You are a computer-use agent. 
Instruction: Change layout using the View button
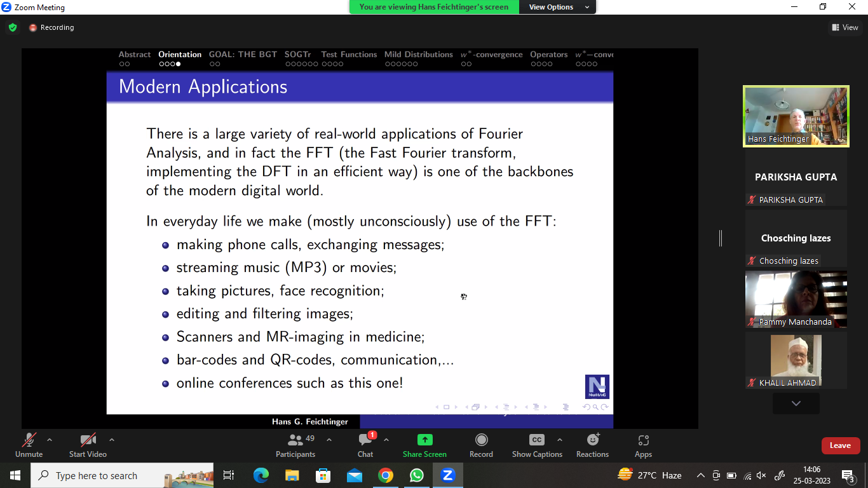click(x=845, y=27)
